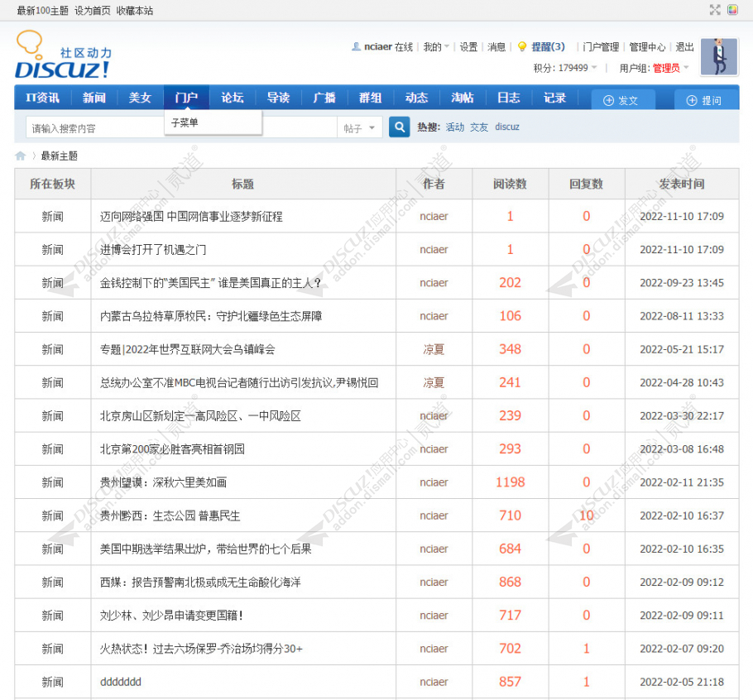Click the discuz hot search link

[x=507, y=127]
